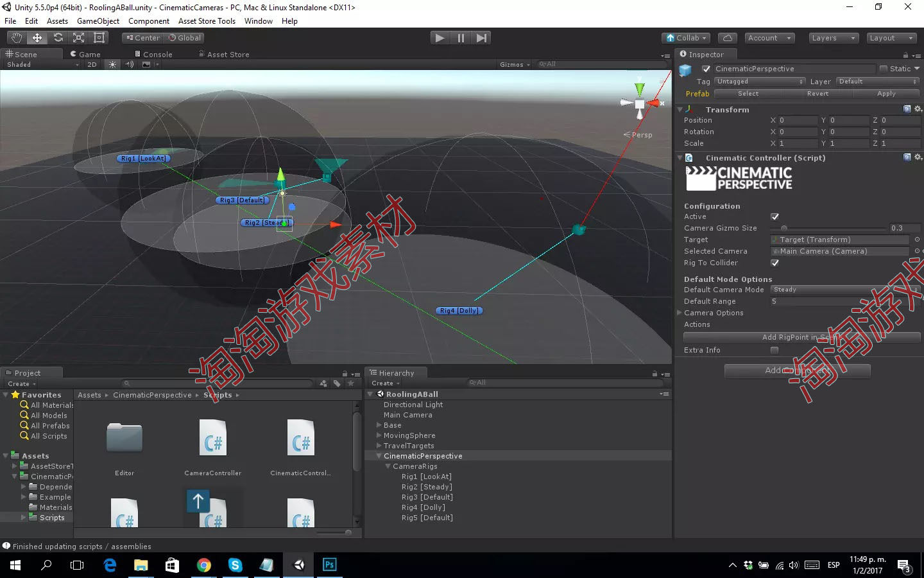Select the Move tool in the toolbar

click(x=37, y=37)
